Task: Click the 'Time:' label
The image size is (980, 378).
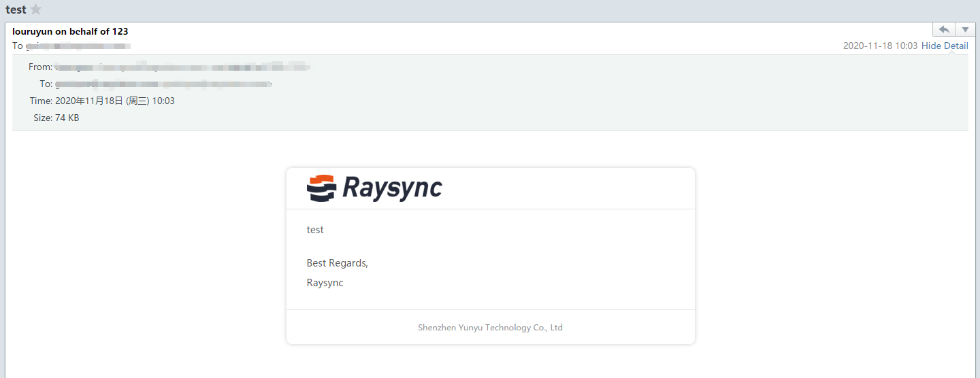Action: (41, 101)
